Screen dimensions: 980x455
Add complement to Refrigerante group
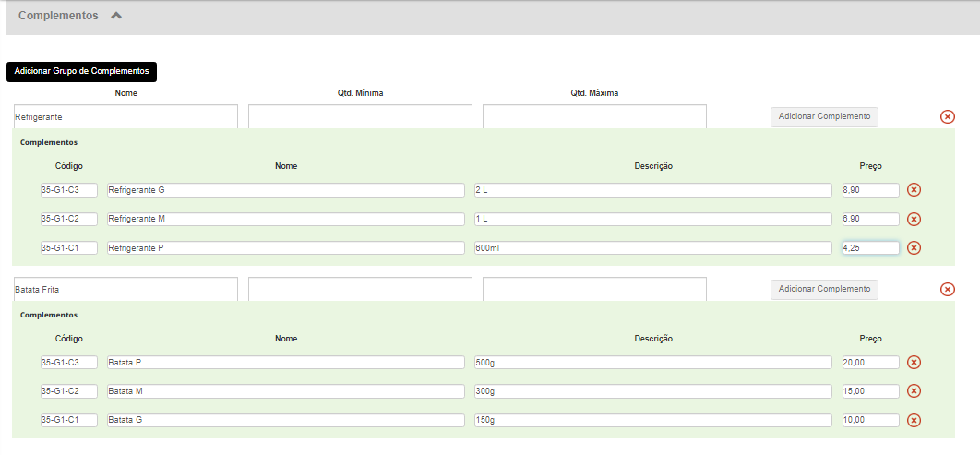(x=824, y=117)
